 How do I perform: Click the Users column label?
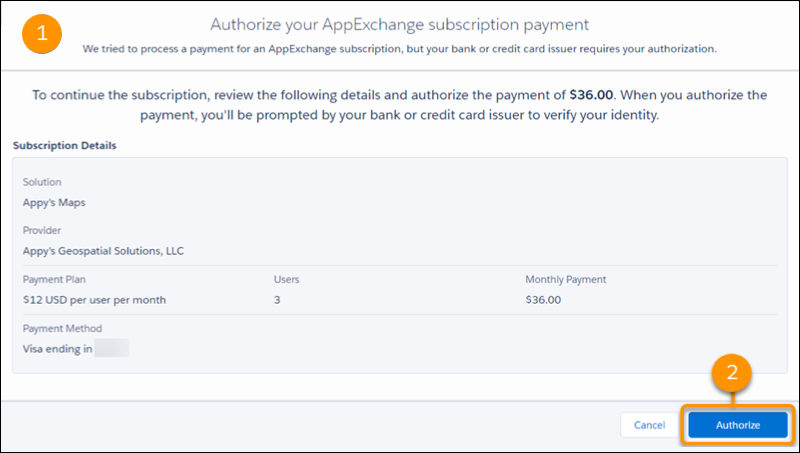(286, 279)
